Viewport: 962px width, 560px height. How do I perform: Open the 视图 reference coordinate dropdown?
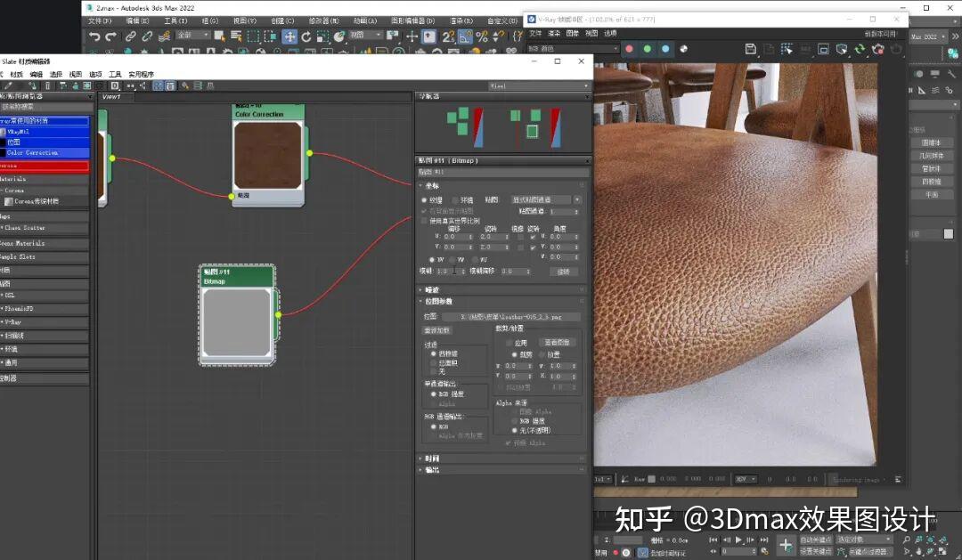[366, 35]
